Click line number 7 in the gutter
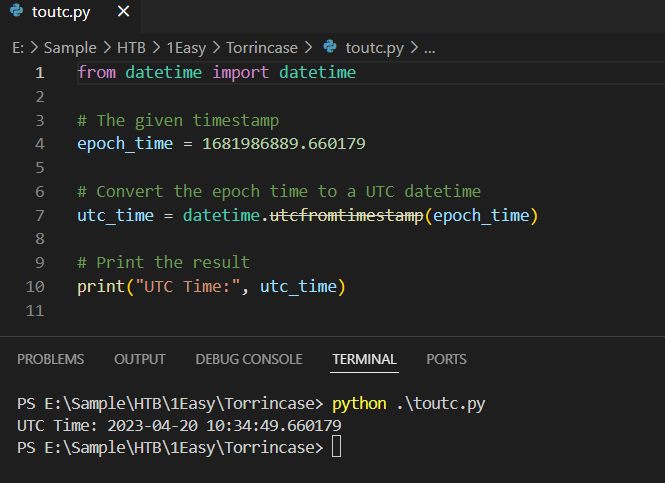 coord(39,216)
